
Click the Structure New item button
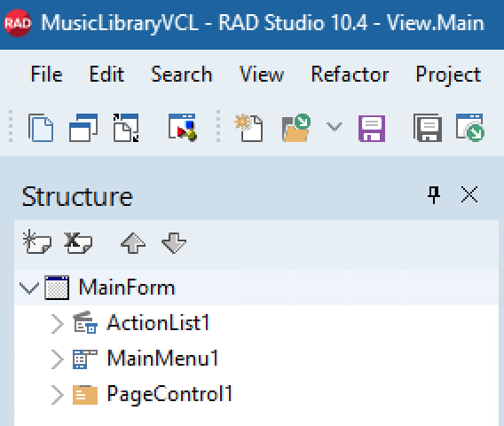pos(36,242)
